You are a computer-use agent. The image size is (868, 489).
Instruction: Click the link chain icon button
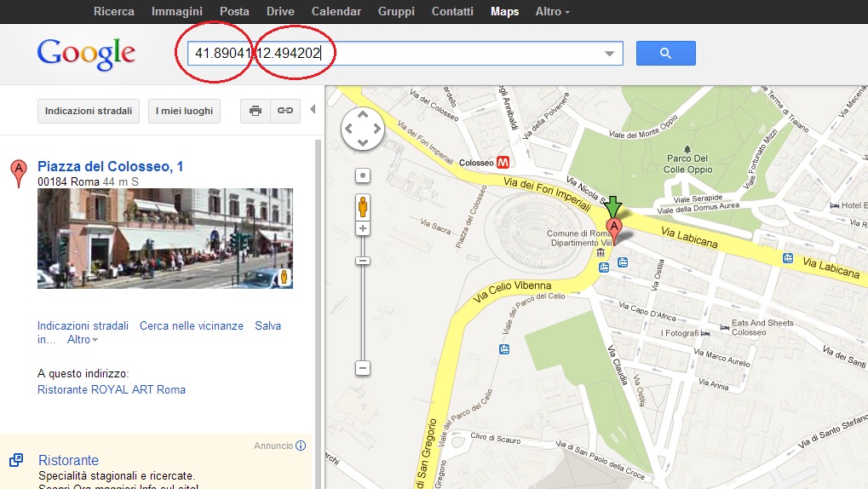(x=285, y=111)
